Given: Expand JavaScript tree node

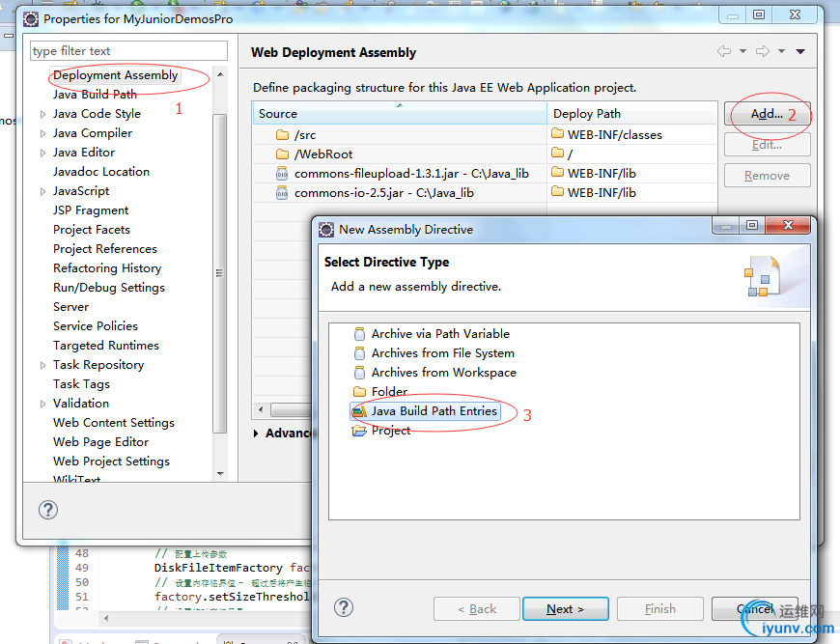Looking at the screenshot, I should pos(42,191).
